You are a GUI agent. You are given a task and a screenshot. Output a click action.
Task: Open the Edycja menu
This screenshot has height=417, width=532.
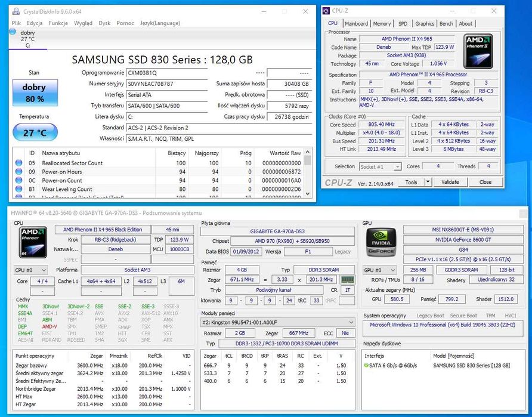[35, 23]
